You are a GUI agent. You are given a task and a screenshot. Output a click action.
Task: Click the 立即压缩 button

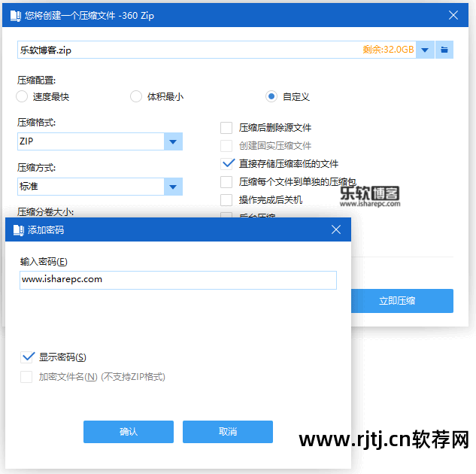tap(402, 301)
